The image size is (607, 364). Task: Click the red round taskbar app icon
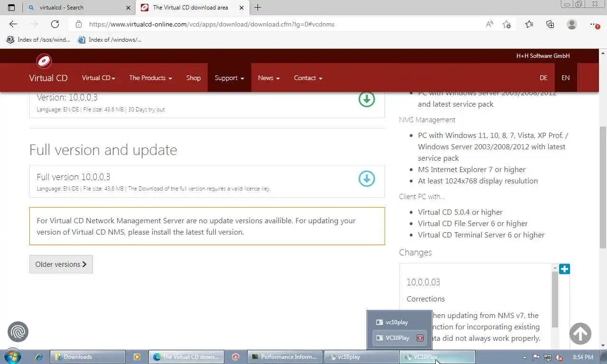236,357
